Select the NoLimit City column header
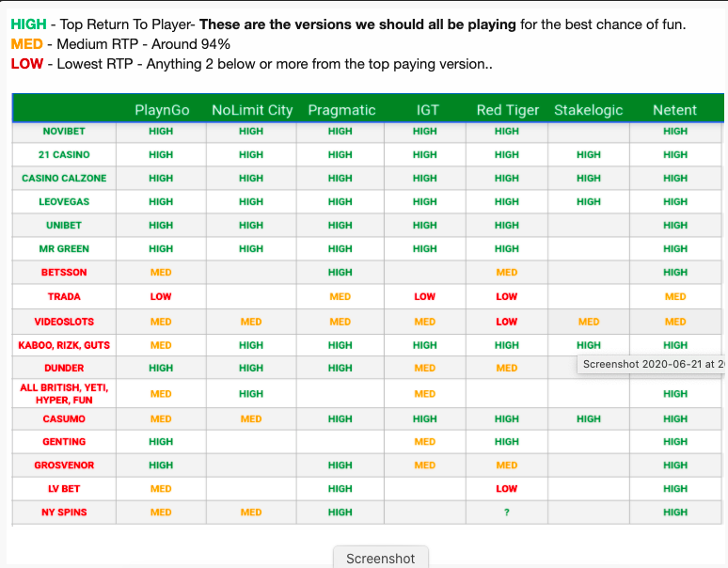Viewport: 728px width, 568px height. pyautogui.click(x=252, y=110)
